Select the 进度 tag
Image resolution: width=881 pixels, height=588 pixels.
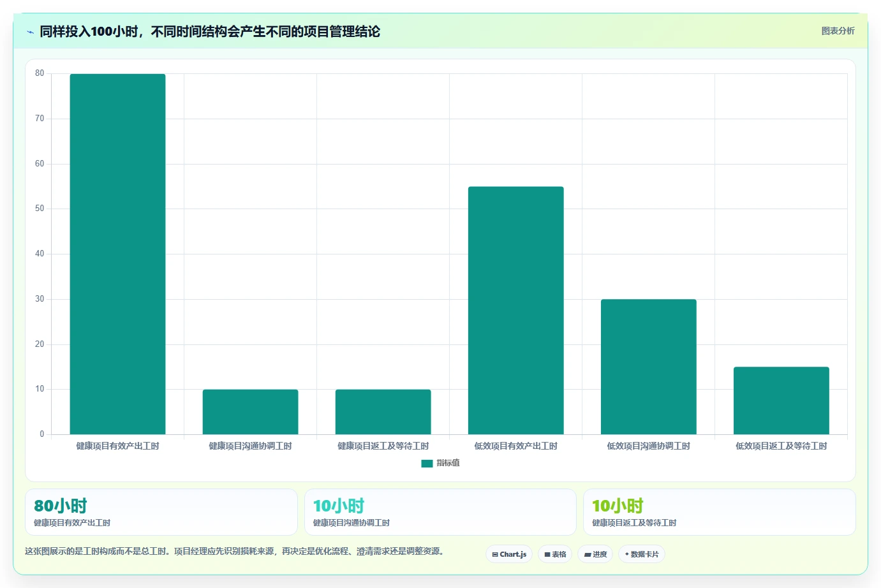pos(595,554)
